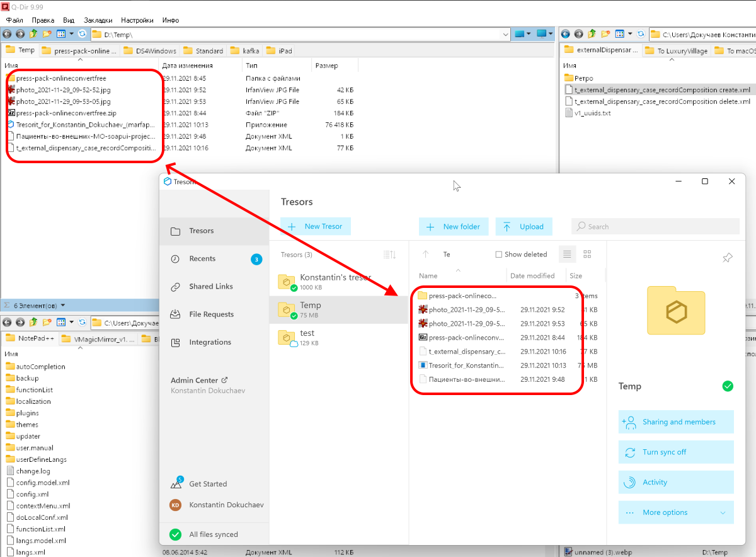Image resolution: width=756 pixels, height=557 pixels.
Task: Switch to the Standard tab
Action: [203, 50]
